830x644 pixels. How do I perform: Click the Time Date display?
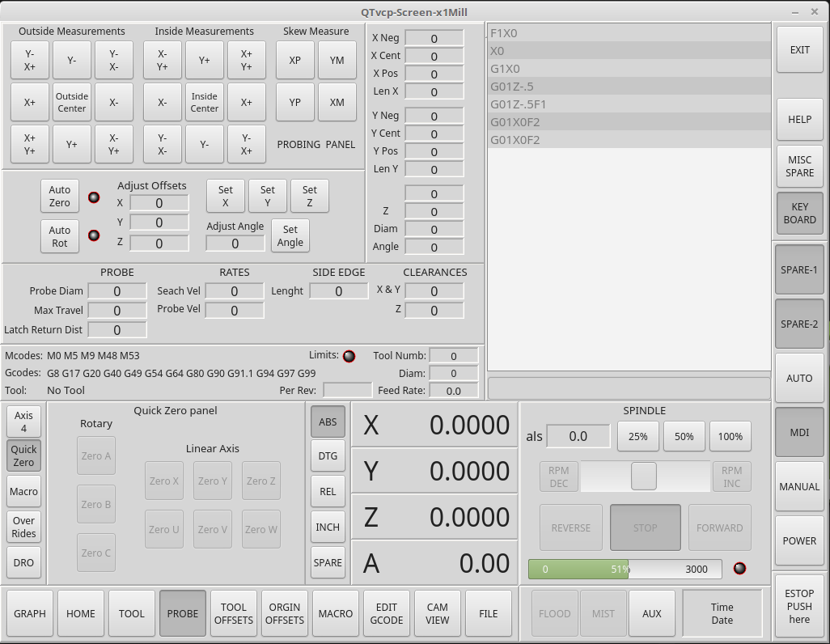click(x=722, y=614)
